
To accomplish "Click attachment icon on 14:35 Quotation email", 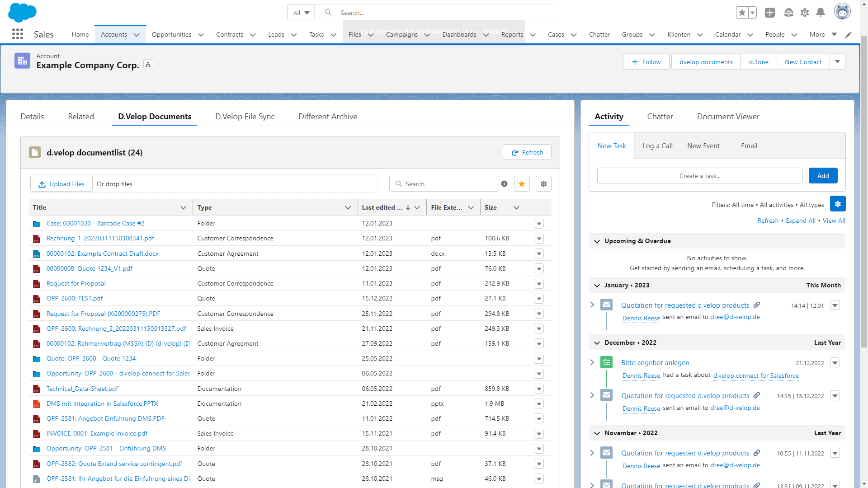I will pos(757,395).
